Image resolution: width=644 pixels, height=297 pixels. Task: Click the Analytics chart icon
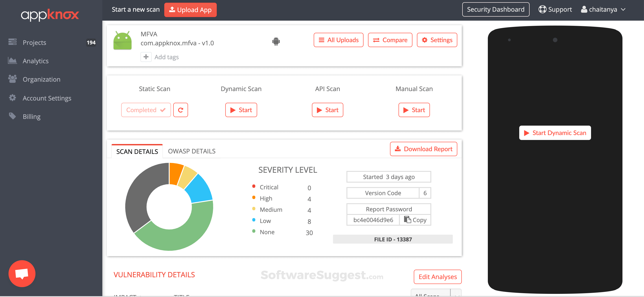click(x=12, y=60)
